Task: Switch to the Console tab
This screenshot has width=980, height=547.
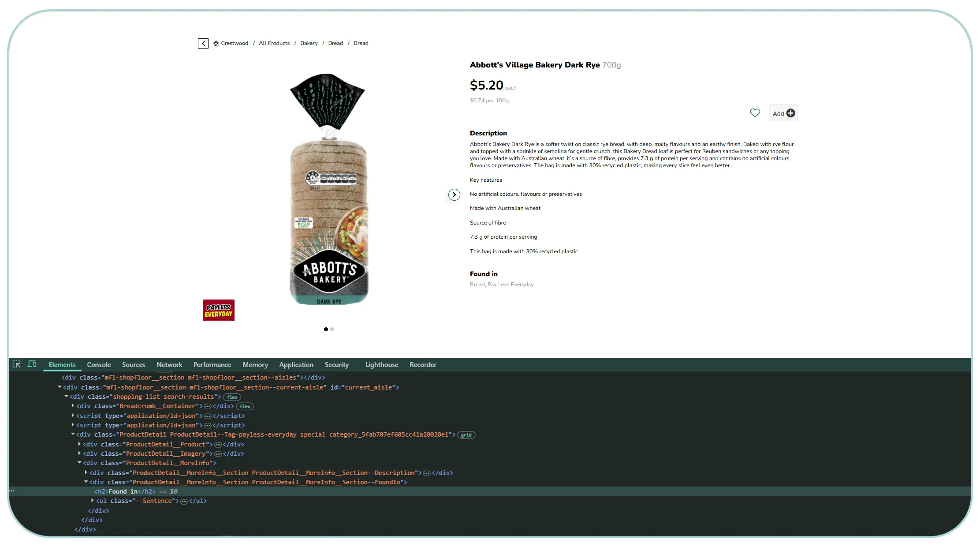Action: (99, 365)
